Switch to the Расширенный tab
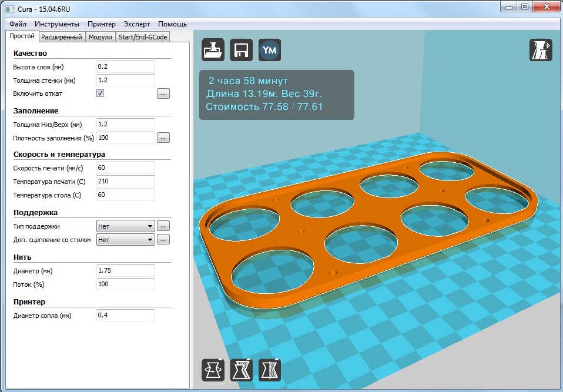The width and height of the screenshot is (563, 392). pyautogui.click(x=61, y=37)
